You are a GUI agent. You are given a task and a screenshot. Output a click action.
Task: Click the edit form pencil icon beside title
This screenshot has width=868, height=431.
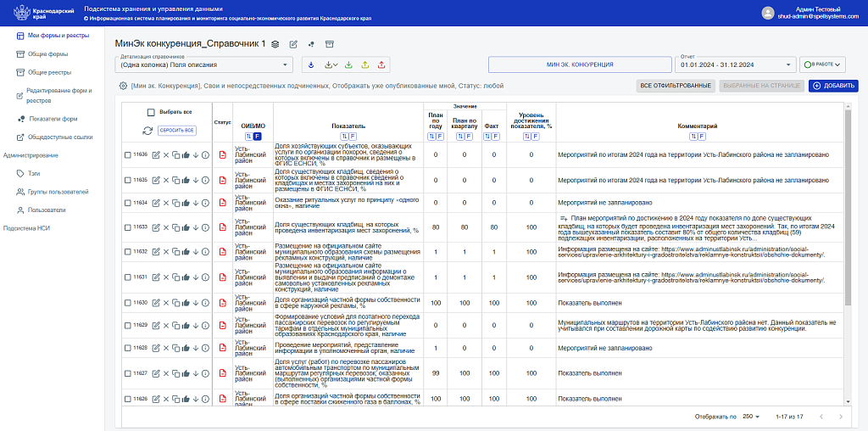[x=293, y=44]
